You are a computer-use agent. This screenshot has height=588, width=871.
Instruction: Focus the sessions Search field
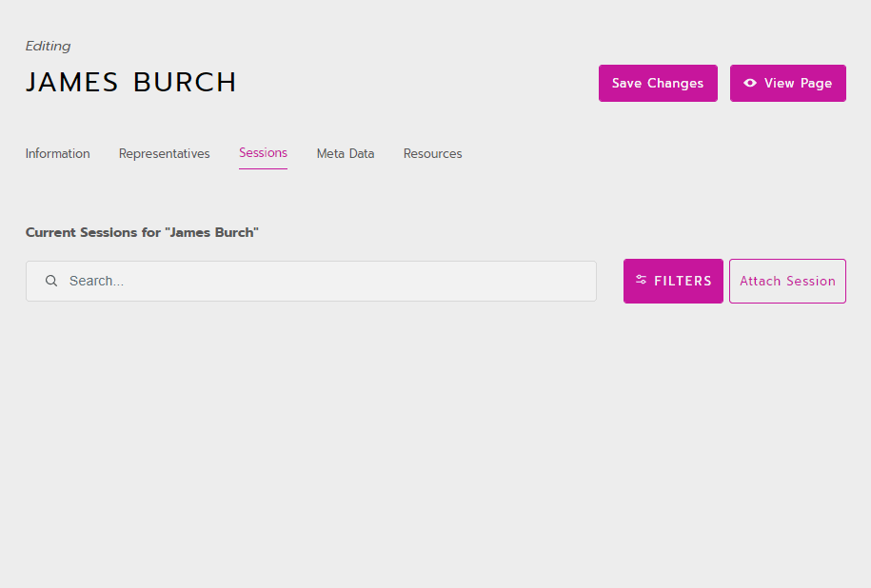(324, 282)
